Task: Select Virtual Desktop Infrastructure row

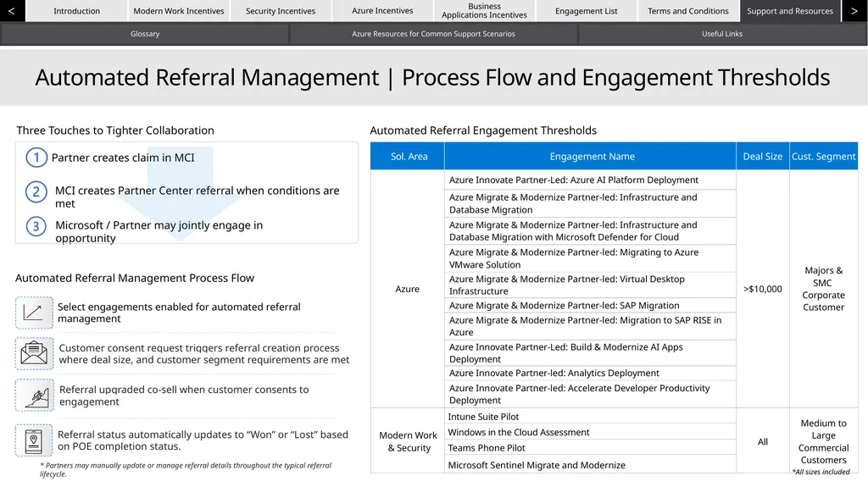Action: (591, 285)
